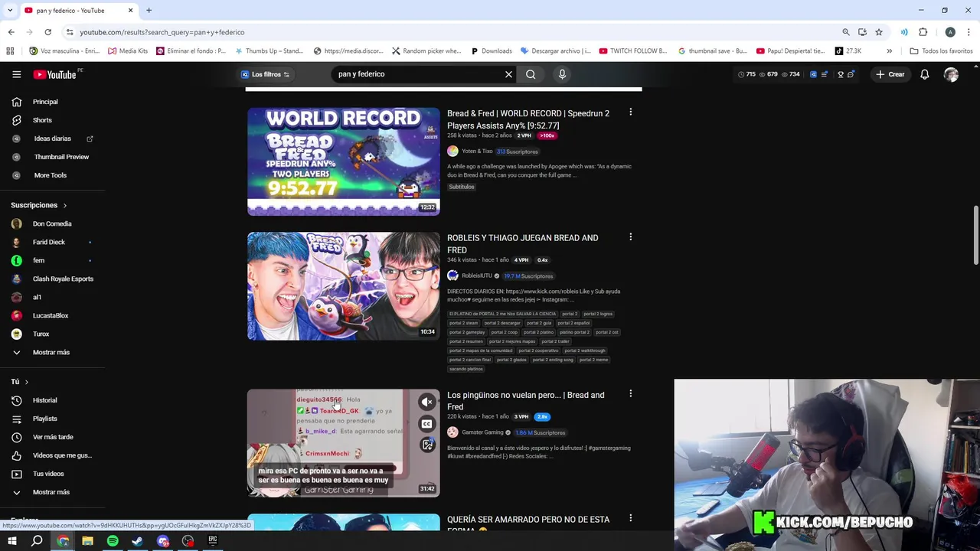Bookmark this page with the star
Viewport: 980px width, 551px height.
point(879,32)
